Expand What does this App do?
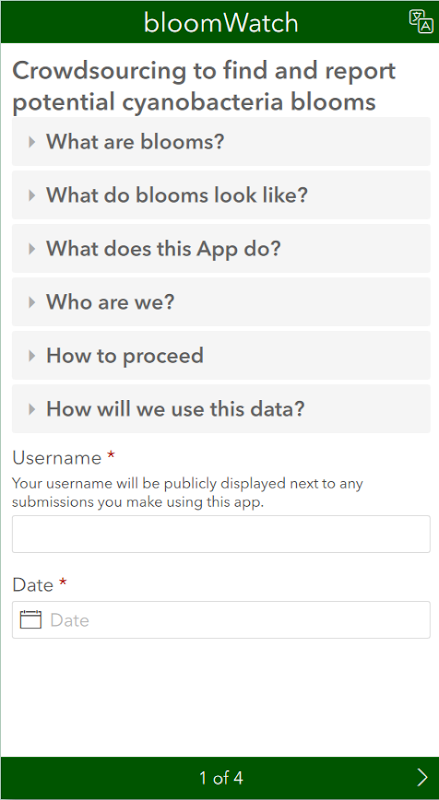This screenshot has height=800, width=439. coord(221,248)
